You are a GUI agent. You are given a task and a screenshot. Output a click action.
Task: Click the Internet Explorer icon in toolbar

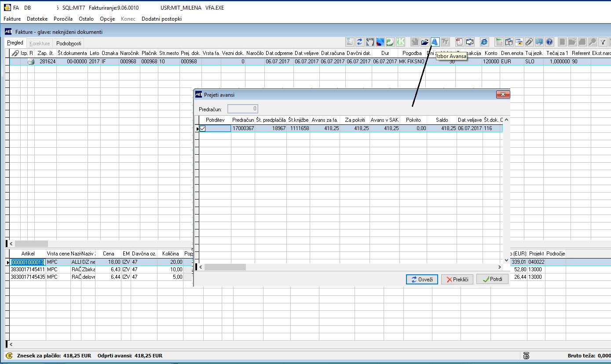(484, 42)
